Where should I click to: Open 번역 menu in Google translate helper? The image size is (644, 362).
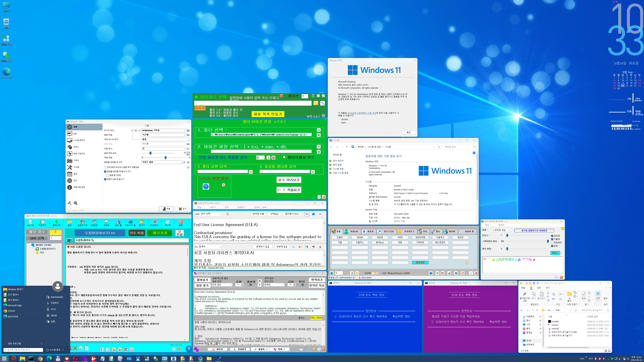point(227,207)
